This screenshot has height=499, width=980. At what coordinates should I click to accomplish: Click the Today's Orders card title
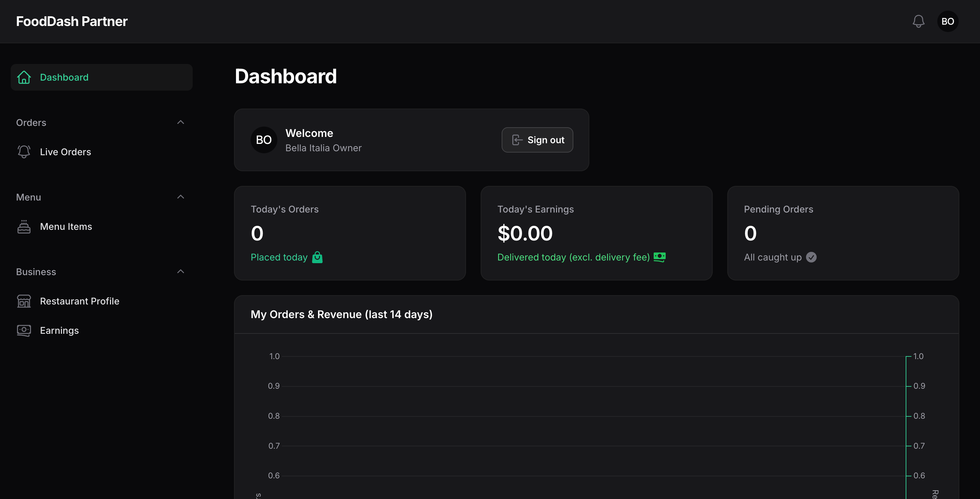(x=285, y=209)
